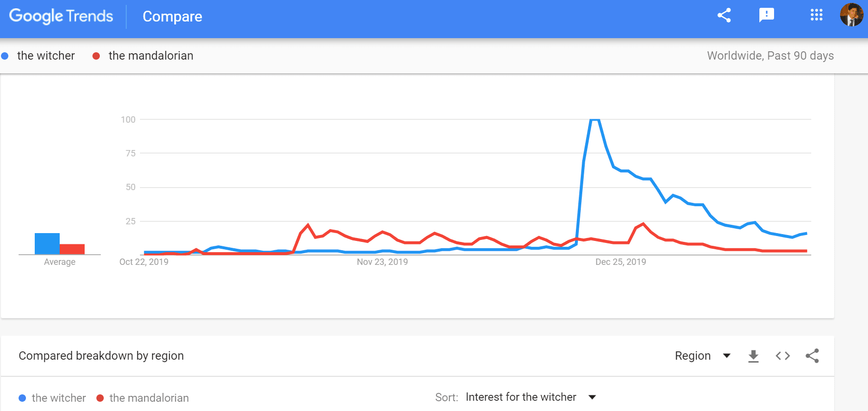This screenshot has height=411, width=868.
Task: Open the Google apps grid
Action: pos(816,15)
